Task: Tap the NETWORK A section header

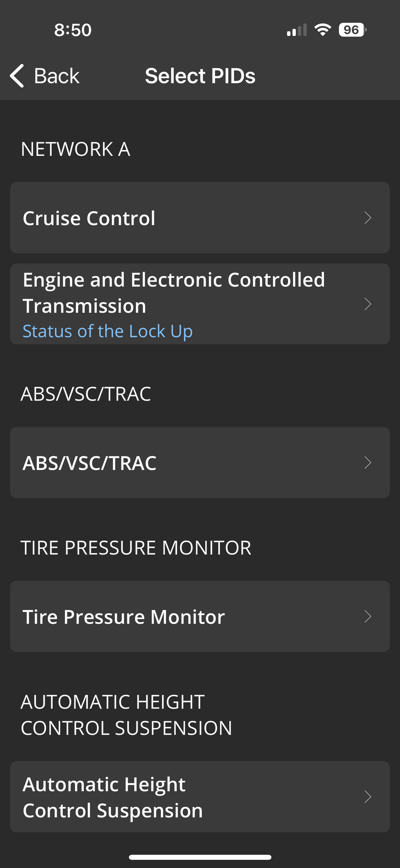Action: [x=75, y=149]
